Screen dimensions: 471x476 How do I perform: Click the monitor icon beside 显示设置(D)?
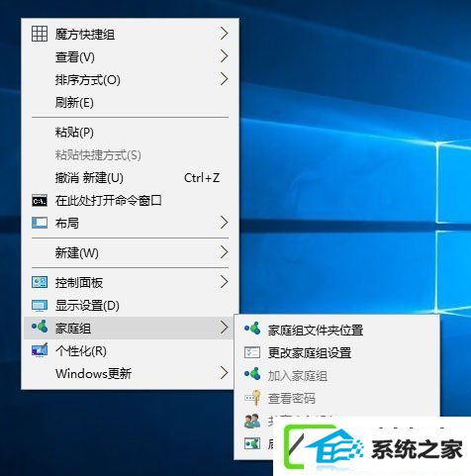pyautogui.click(x=40, y=306)
